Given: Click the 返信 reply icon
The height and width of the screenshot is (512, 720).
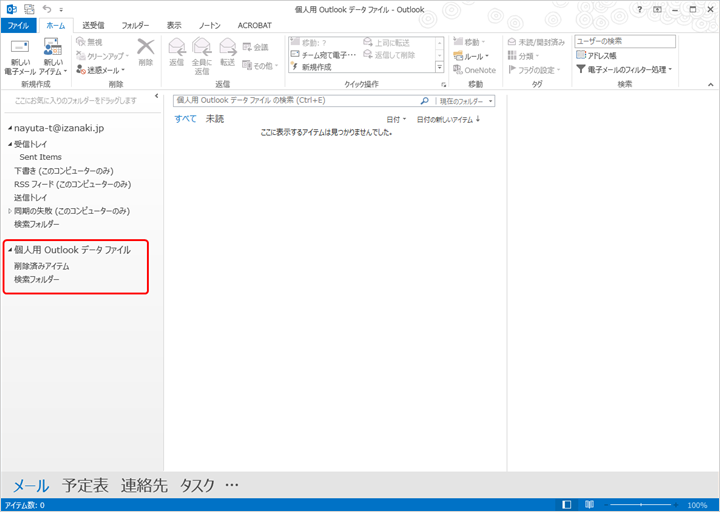Looking at the screenshot, I should coord(177,47).
